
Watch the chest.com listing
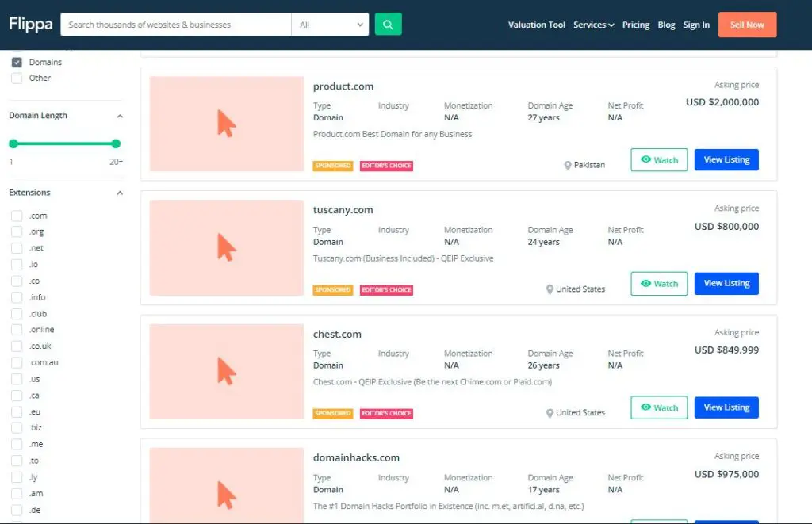point(659,407)
